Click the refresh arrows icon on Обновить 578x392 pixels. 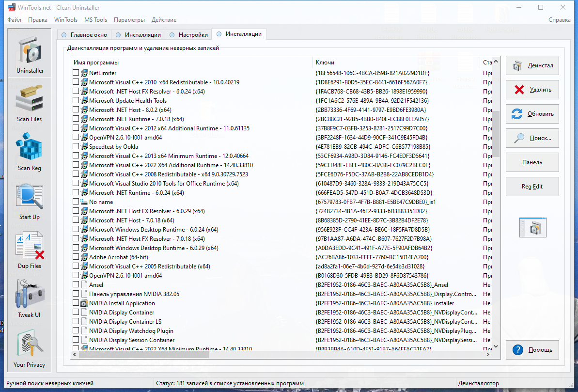click(x=517, y=114)
